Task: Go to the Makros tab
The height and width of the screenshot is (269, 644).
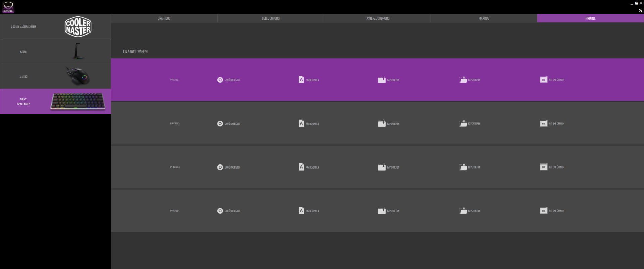Action: pyautogui.click(x=484, y=18)
